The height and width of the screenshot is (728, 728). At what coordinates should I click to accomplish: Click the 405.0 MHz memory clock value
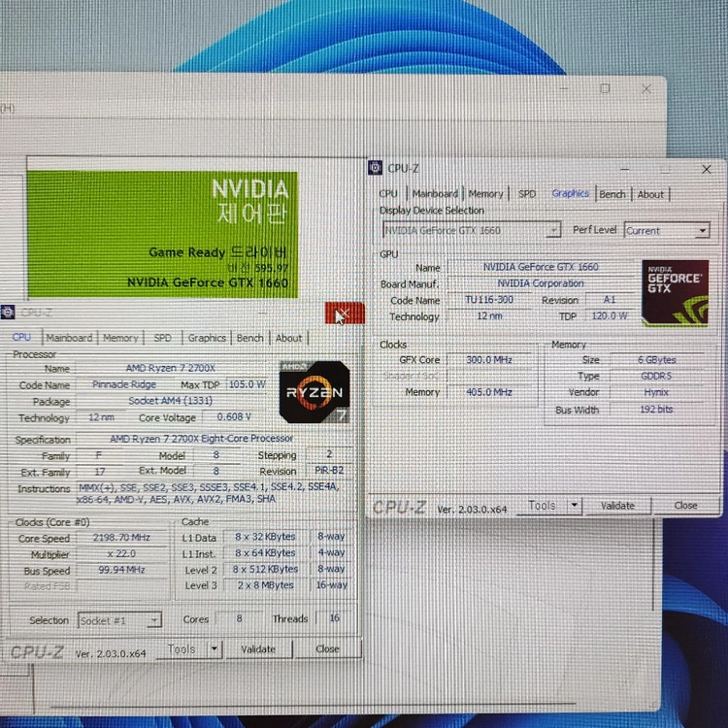tap(489, 392)
